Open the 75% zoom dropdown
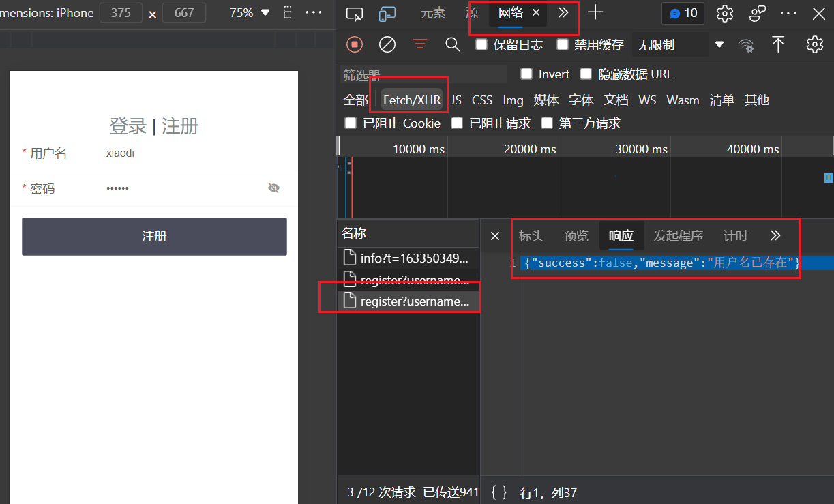Viewport: 834px width, 504px height. coord(250,12)
